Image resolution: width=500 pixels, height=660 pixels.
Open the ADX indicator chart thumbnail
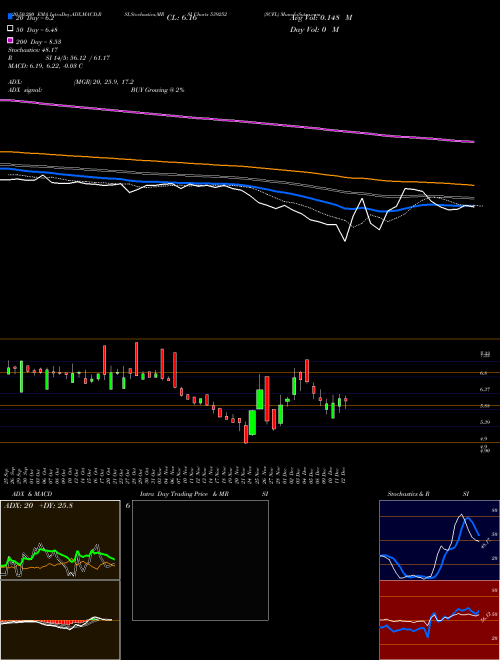click(60, 540)
